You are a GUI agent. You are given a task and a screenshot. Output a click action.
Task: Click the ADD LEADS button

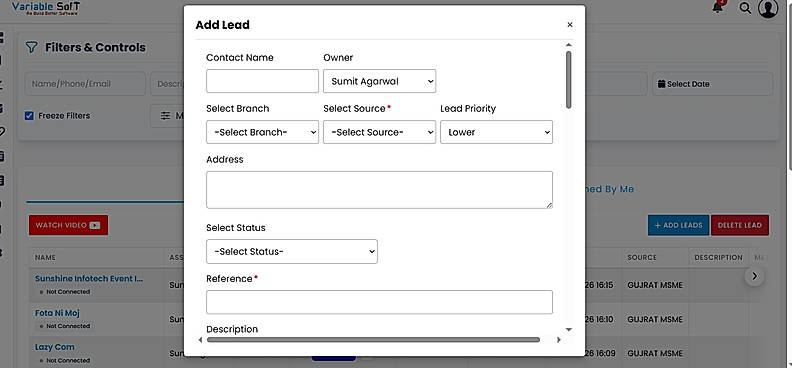click(x=678, y=225)
